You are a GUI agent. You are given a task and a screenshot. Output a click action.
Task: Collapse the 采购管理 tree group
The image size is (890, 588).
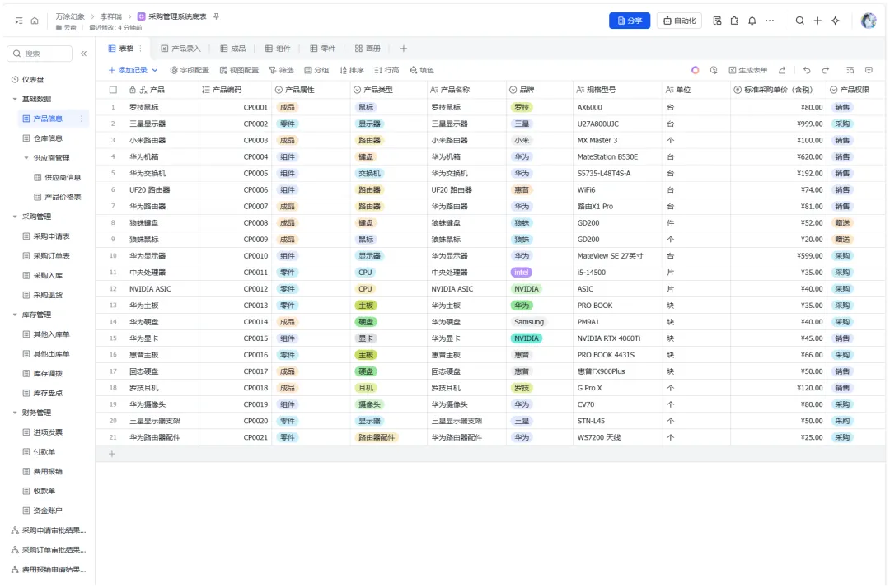[15, 217]
